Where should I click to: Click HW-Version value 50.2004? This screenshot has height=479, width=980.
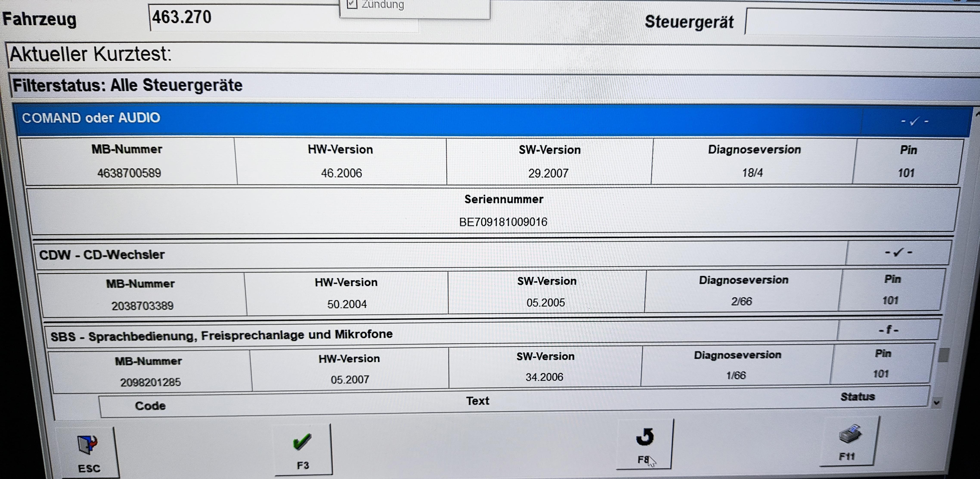347,304
